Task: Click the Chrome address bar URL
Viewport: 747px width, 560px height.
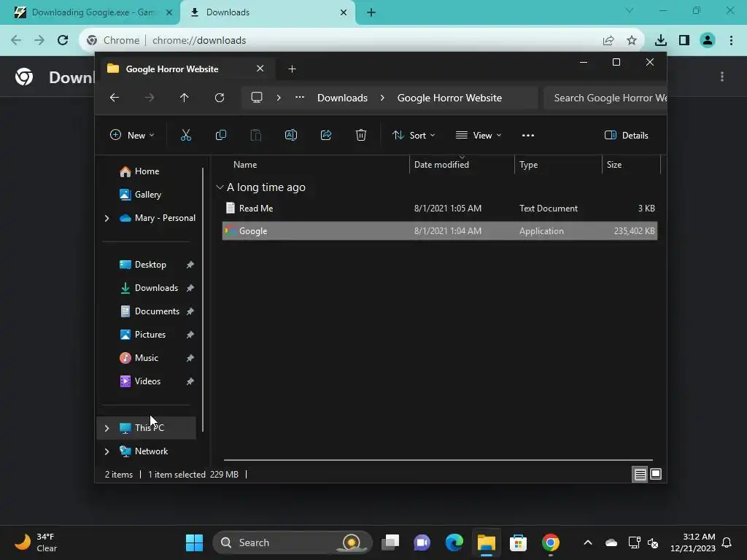Action: pyautogui.click(x=199, y=41)
